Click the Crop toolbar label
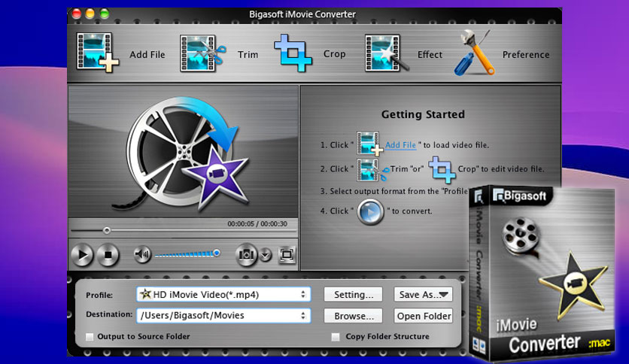The height and width of the screenshot is (364, 629). 335,53
